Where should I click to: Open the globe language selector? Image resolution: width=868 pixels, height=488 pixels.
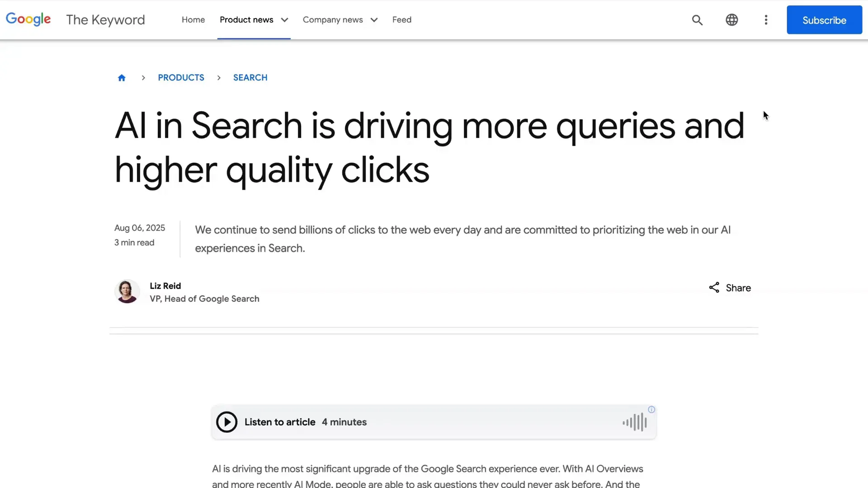pyautogui.click(x=731, y=20)
